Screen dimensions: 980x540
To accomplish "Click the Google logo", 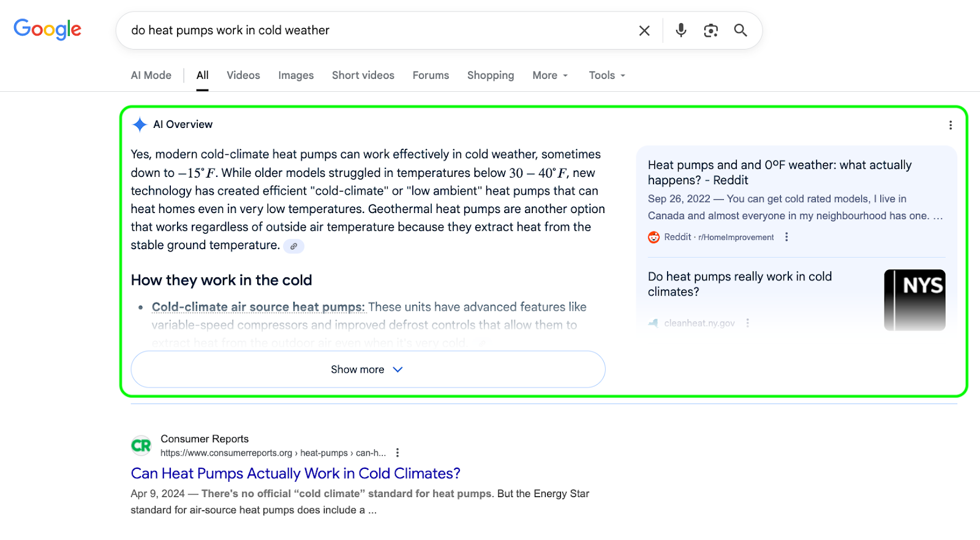I will (x=47, y=29).
